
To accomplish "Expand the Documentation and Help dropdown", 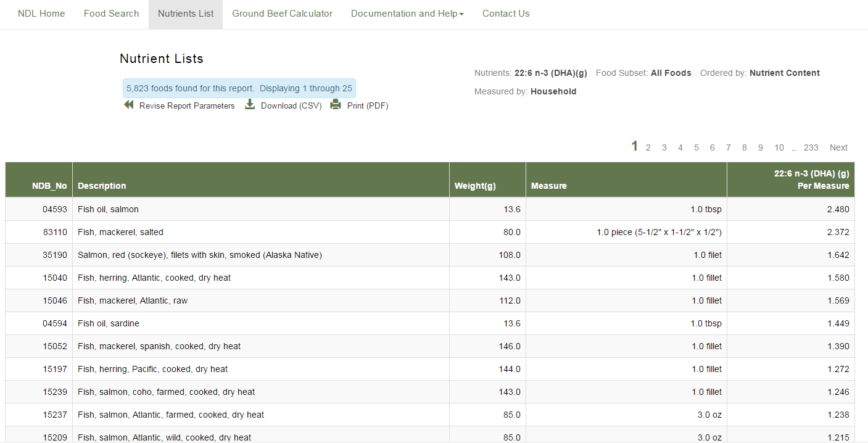I will [x=407, y=14].
